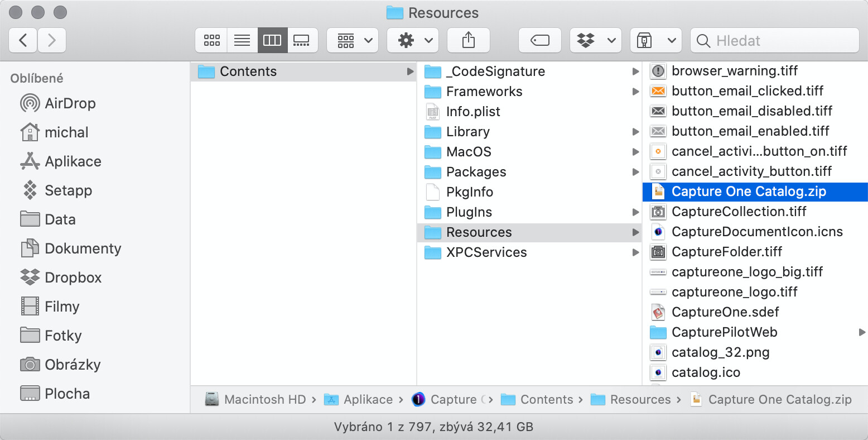868x440 pixels.
Task: Expand the Contents folder arrow
Action: point(410,71)
